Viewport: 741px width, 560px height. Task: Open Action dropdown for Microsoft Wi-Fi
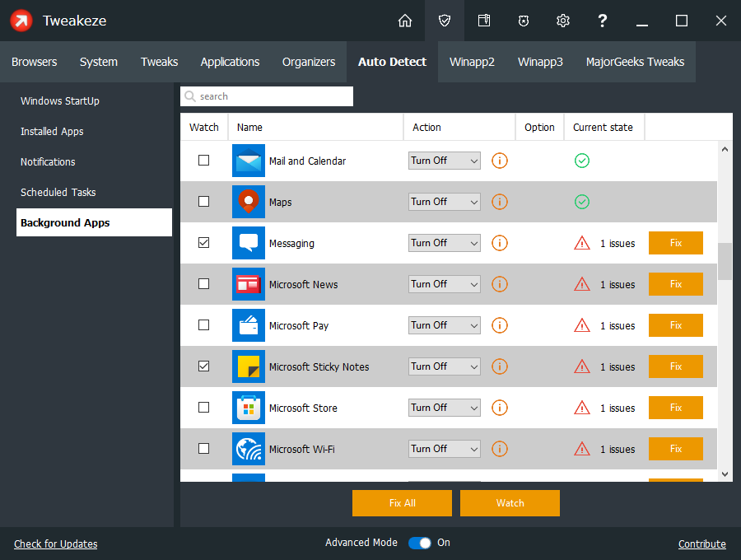(x=445, y=449)
